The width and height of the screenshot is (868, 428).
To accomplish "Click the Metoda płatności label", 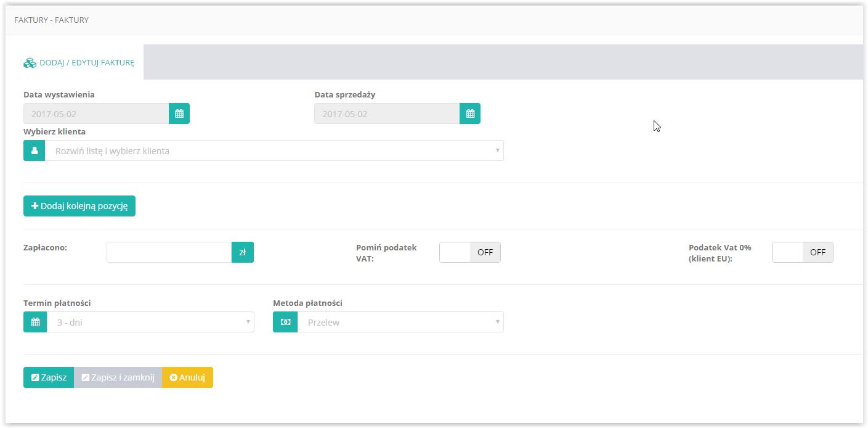I will point(307,303).
